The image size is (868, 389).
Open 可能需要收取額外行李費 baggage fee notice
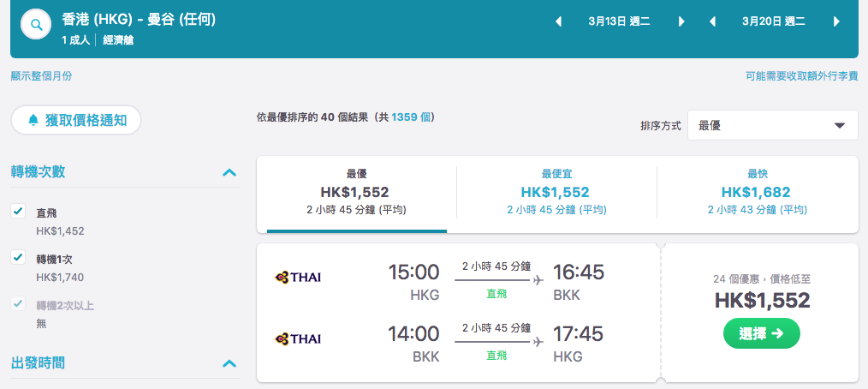[x=801, y=77]
